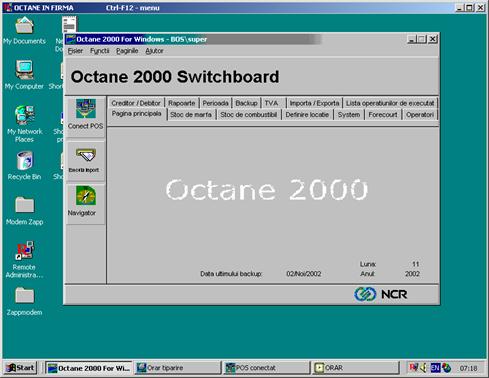
Task: Open the Backup tab
Action: click(x=246, y=103)
